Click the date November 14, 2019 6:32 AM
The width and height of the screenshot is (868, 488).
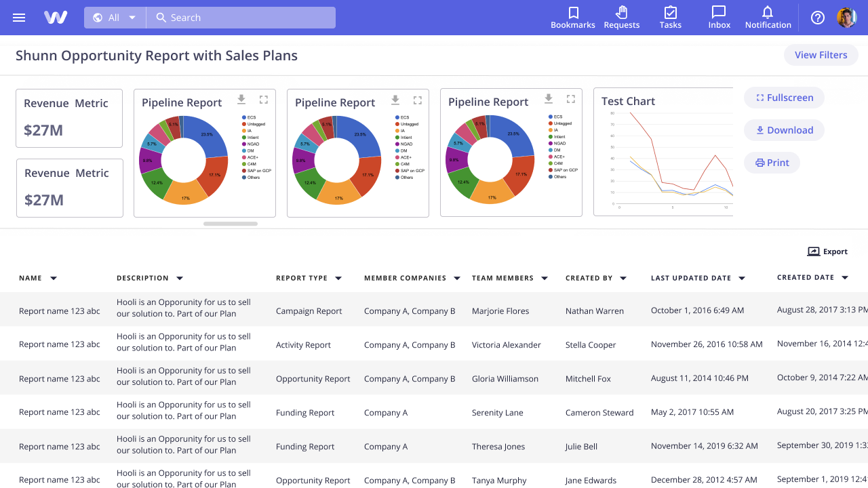[705, 446]
